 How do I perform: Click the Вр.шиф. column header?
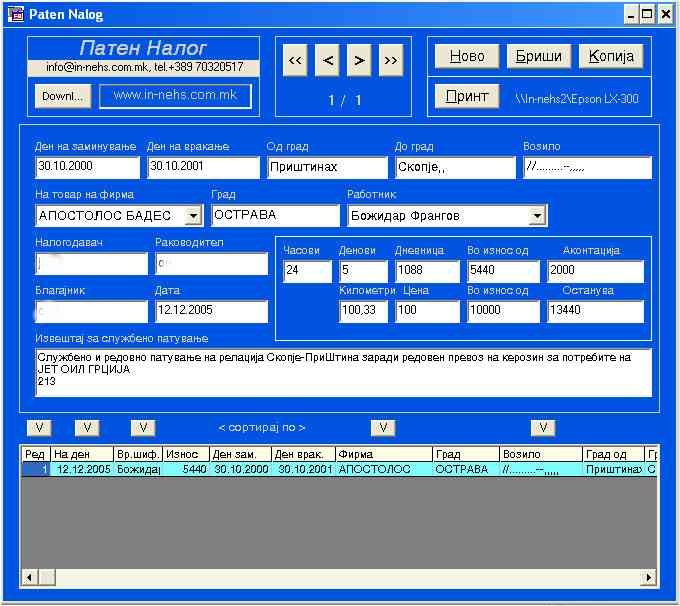pyautogui.click(x=138, y=454)
